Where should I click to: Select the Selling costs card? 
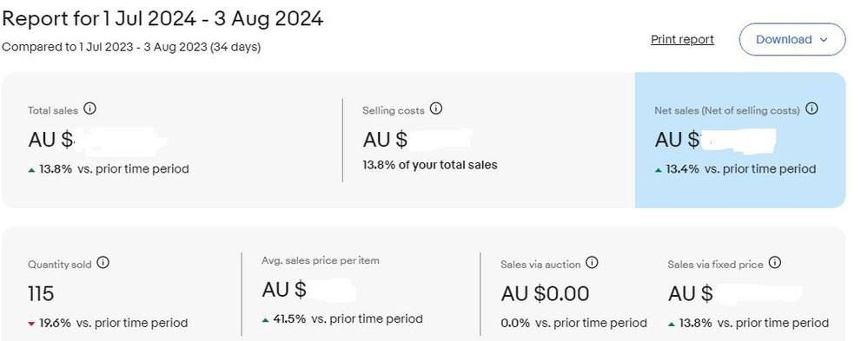[x=489, y=140]
